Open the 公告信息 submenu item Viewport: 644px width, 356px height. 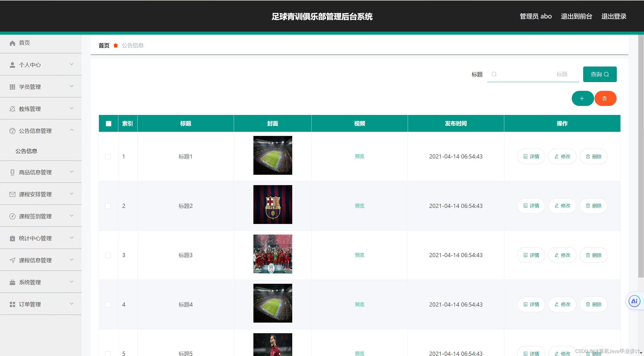click(26, 151)
